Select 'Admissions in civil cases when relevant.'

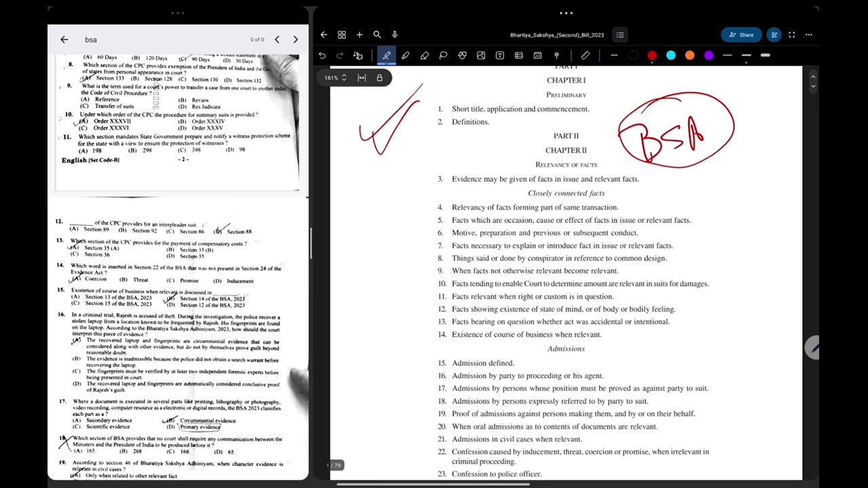click(x=517, y=439)
